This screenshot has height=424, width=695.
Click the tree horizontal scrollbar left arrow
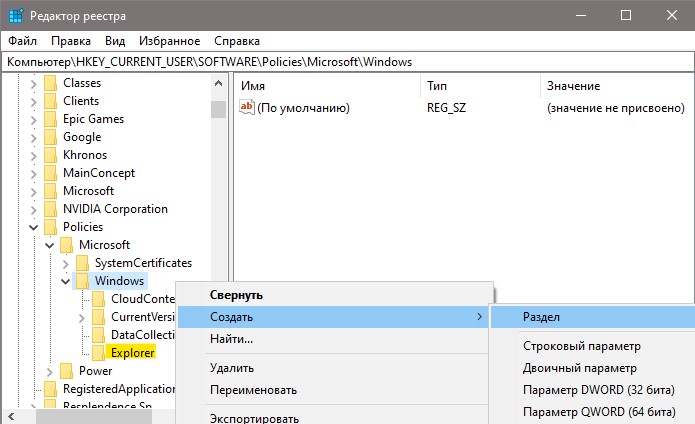(x=11, y=416)
